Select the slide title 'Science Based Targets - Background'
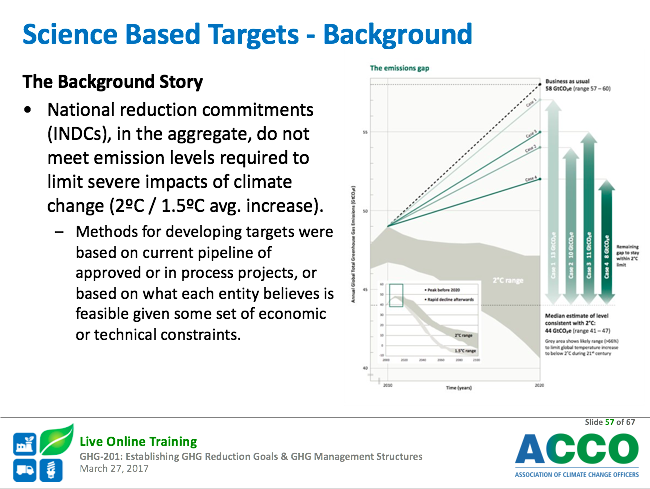The image size is (650, 489). click(247, 34)
